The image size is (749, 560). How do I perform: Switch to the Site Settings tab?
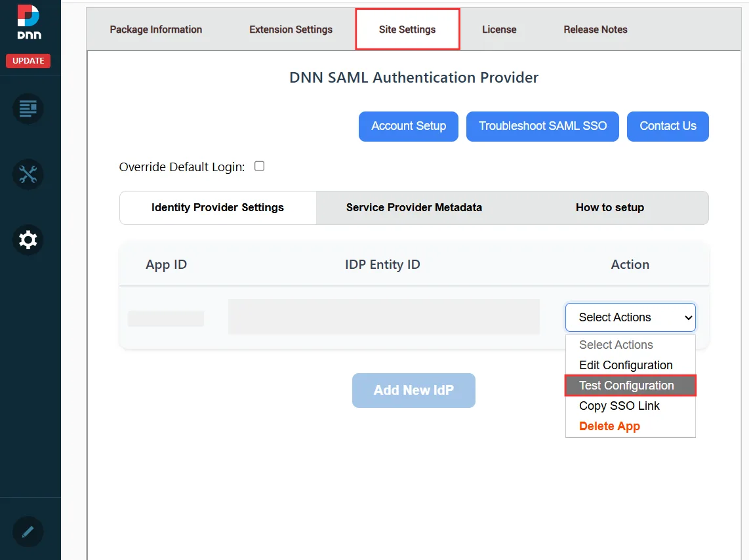[x=407, y=29]
